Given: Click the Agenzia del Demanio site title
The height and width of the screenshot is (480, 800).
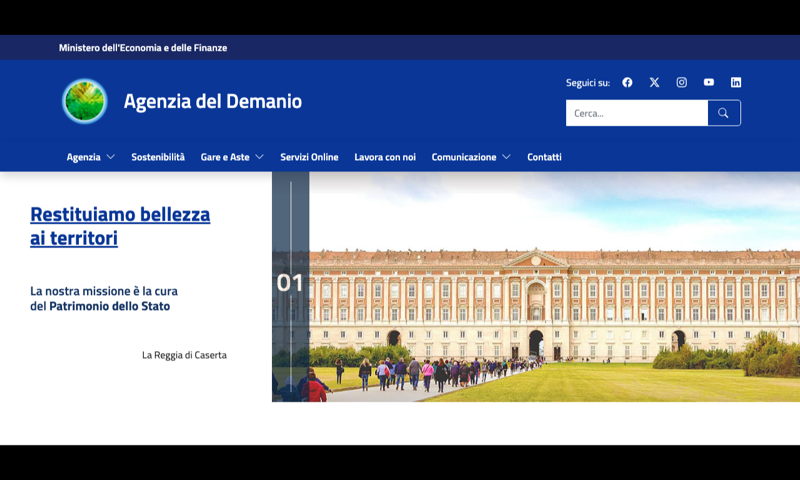Looking at the screenshot, I should click(x=213, y=101).
